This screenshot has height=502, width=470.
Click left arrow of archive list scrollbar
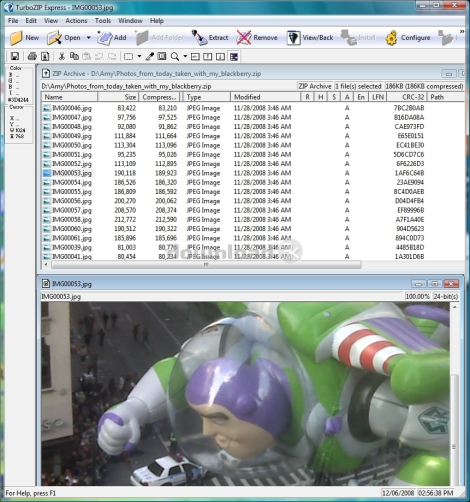[x=46, y=265]
